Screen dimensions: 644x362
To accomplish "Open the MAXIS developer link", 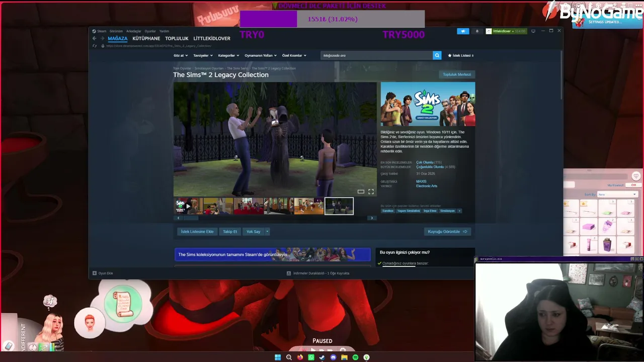I will [421, 182].
